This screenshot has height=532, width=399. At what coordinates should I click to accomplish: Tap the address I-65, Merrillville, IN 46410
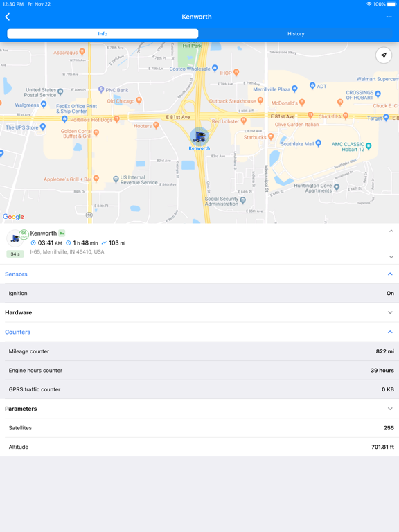[x=67, y=251]
